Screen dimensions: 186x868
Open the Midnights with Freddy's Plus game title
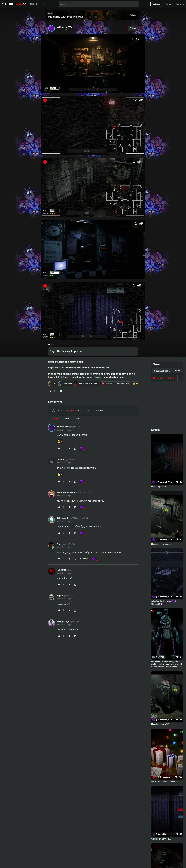65,16
